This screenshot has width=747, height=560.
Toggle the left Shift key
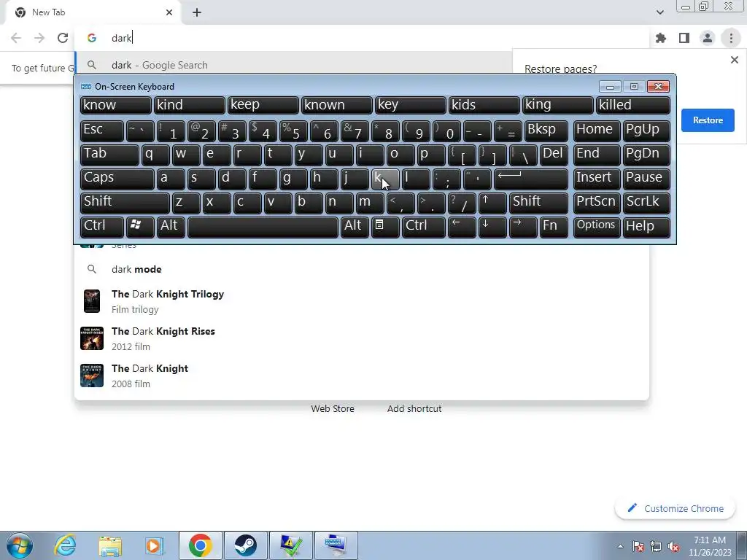click(125, 203)
